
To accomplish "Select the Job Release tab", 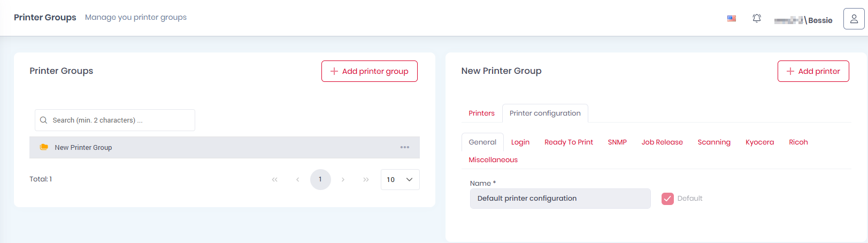I will 662,142.
